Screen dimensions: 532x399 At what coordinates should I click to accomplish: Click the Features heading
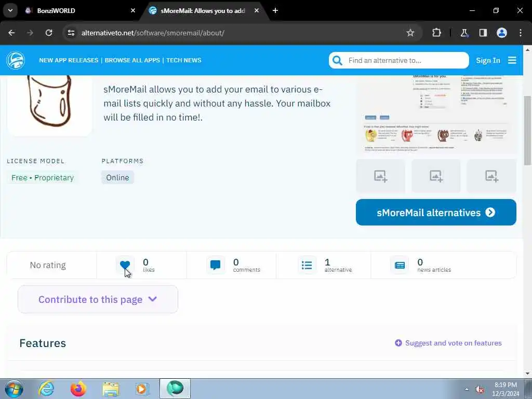[x=43, y=343]
